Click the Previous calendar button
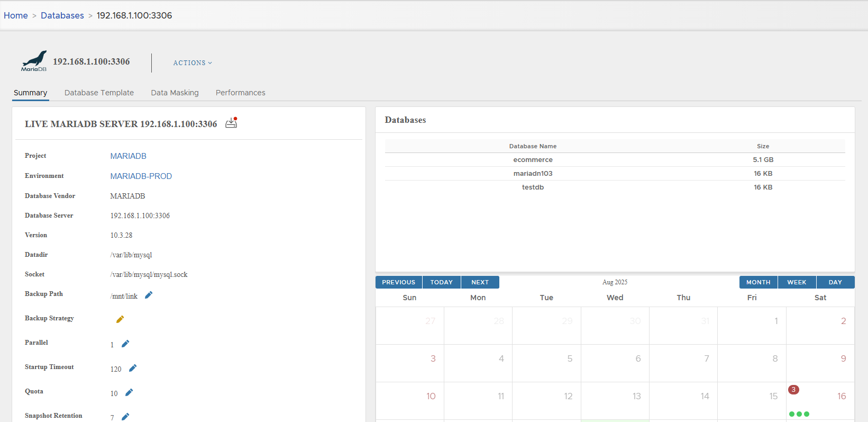Screen dimensions: 868x422 point(399,282)
